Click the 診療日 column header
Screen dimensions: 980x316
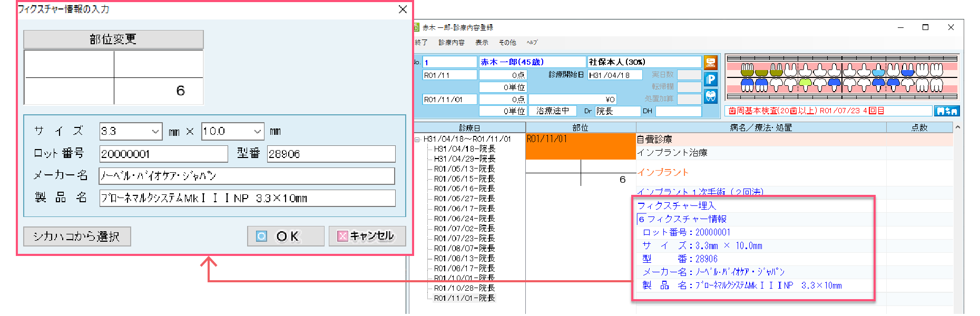[470, 127]
